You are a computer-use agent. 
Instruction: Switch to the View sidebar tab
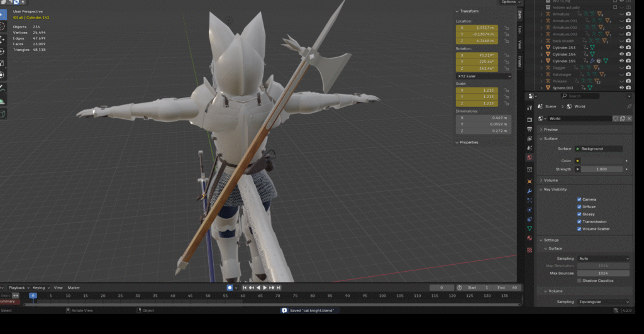[x=519, y=45]
